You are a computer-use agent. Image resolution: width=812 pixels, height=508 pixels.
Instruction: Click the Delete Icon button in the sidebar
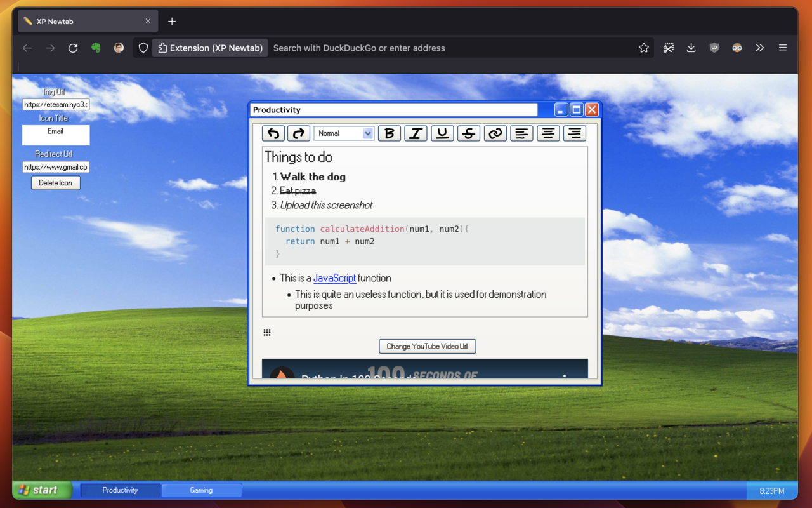(x=55, y=182)
